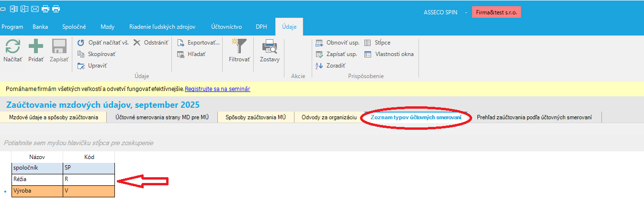Click the PDF export icon in title bar
The height and width of the screenshot is (216, 644).
24,9
